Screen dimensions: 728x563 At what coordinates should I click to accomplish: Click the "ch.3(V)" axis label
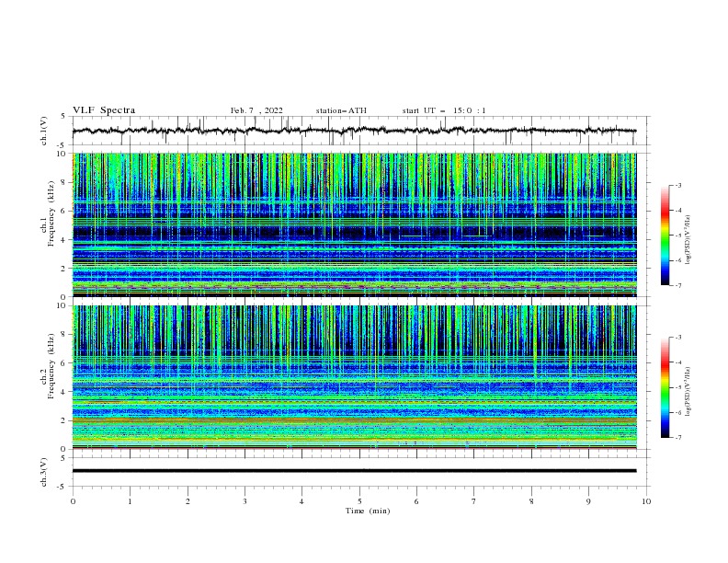point(44,472)
